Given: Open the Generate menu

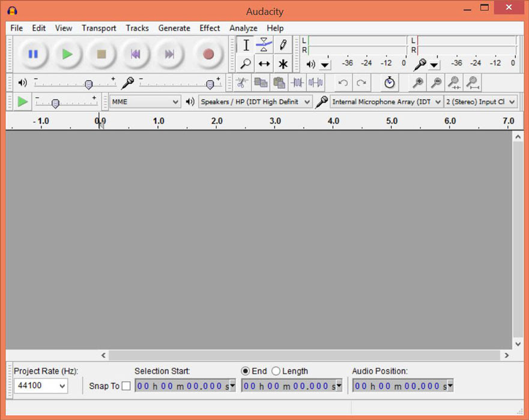Looking at the screenshot, I should click(174, 28).
